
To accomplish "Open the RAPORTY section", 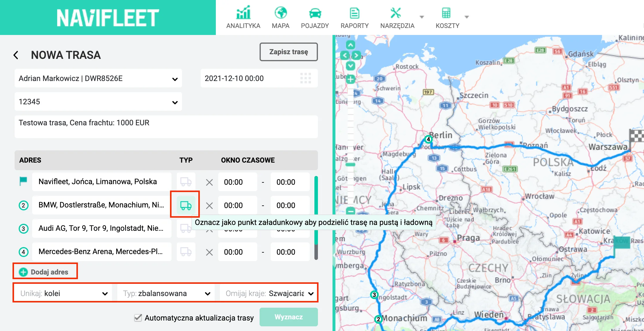I will click(x=355, y=17).
